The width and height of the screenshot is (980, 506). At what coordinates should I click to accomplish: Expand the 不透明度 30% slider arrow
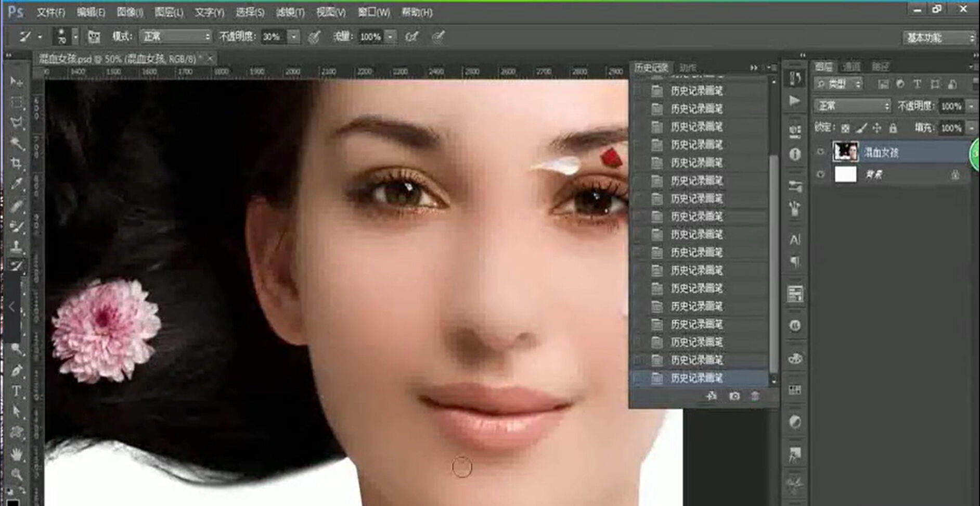click(294, 36)
